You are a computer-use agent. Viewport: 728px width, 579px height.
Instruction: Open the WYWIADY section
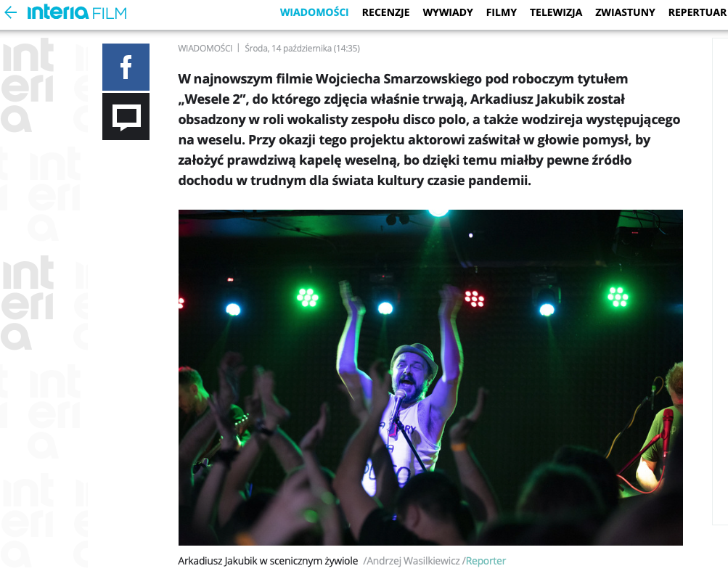pos(448,12)
